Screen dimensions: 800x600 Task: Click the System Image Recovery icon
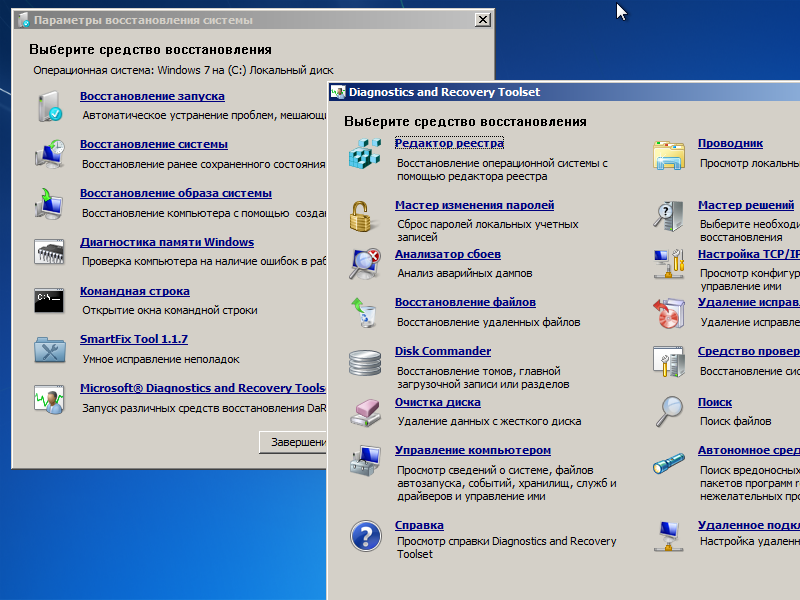coord(49,203)
